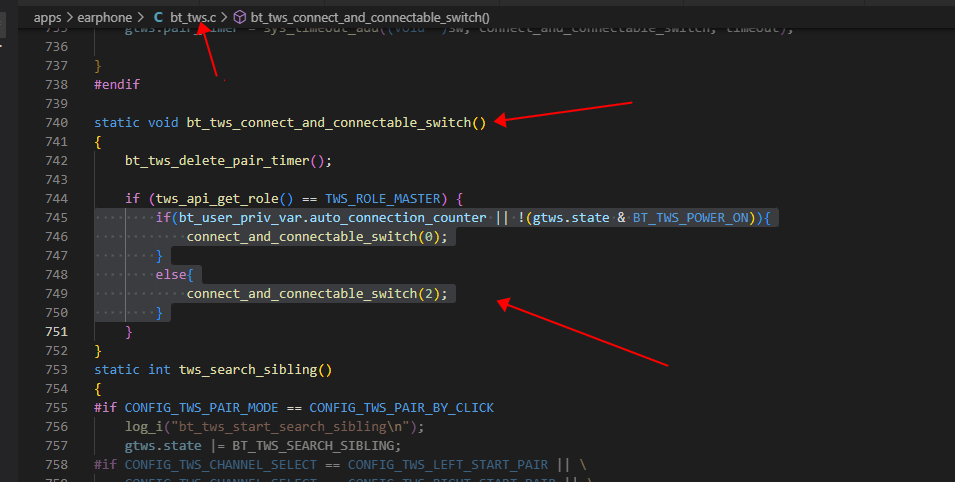Click CONFIG_TWS_PAIR_MODE macro on line 755

click(202, 408)
